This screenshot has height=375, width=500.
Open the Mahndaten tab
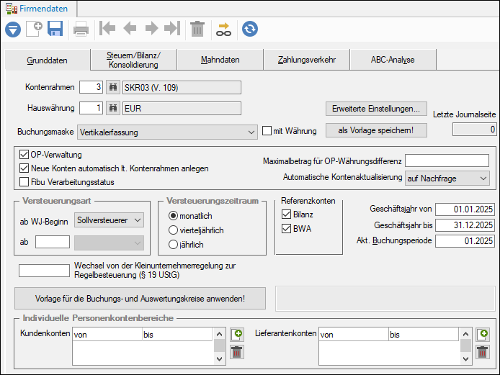coord(220,60)
